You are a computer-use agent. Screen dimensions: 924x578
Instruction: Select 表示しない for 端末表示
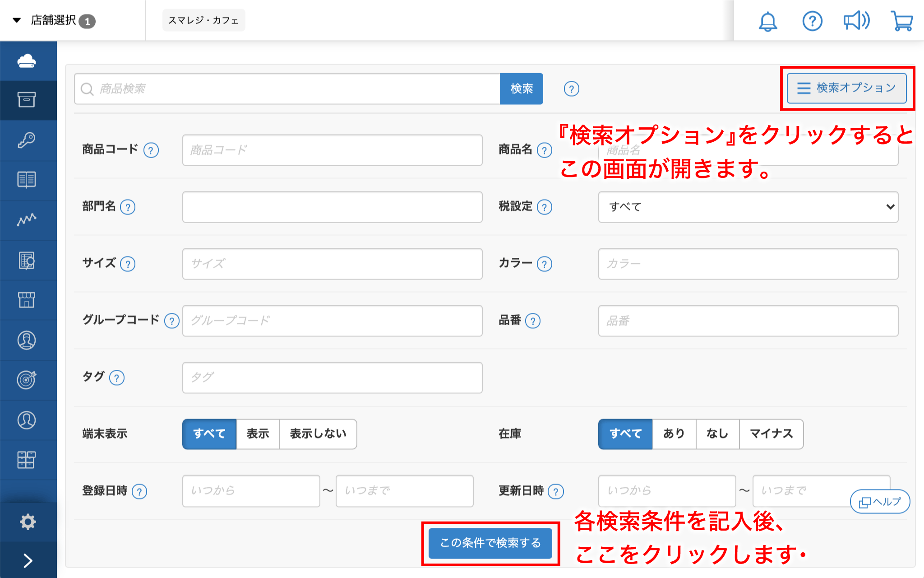tap(318, 434)
